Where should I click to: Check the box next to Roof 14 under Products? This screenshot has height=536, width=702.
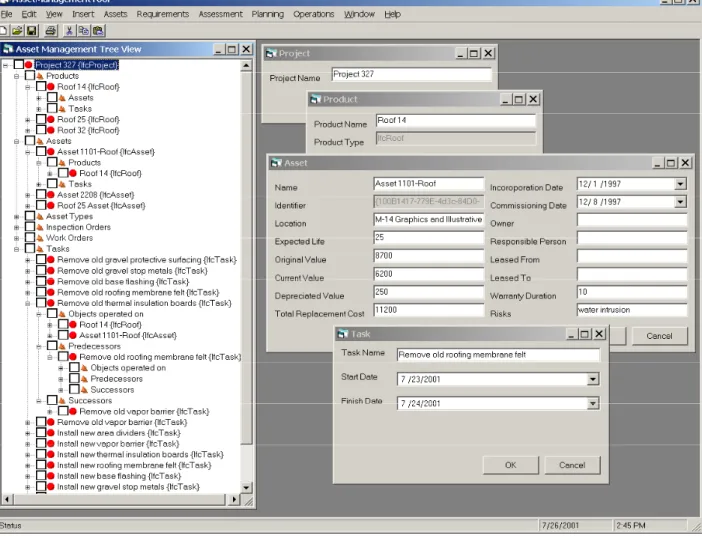tap(41, 87)
